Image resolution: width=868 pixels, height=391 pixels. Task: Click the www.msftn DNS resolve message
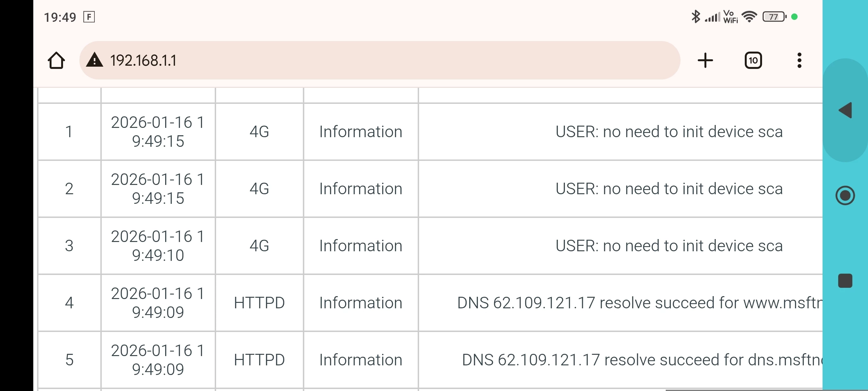tap(639, 303)
